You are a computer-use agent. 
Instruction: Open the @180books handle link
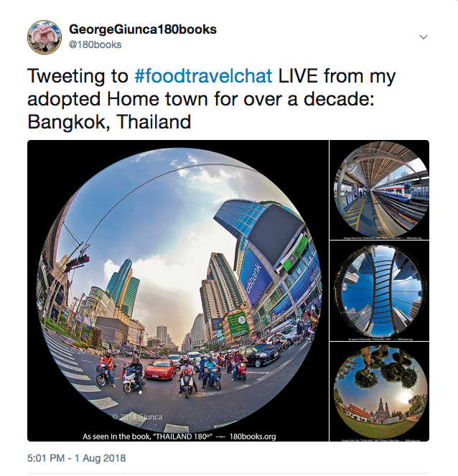pos(95,45)
